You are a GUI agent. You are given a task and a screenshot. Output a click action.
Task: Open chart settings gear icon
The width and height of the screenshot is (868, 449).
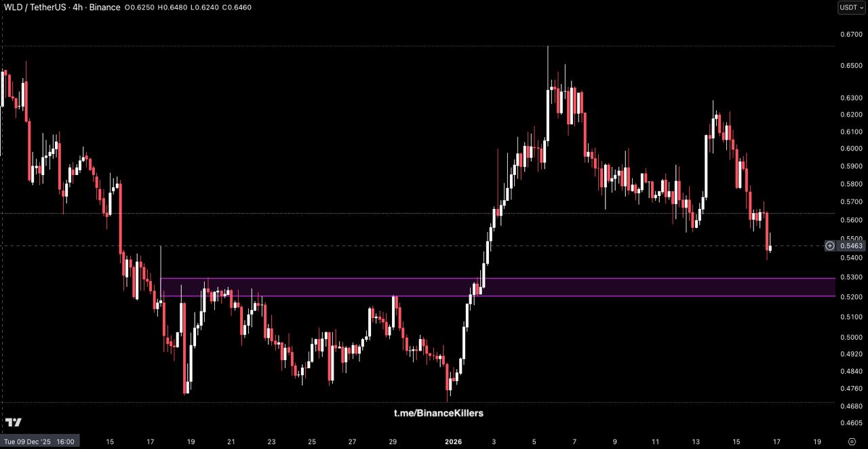click(852, 441)
